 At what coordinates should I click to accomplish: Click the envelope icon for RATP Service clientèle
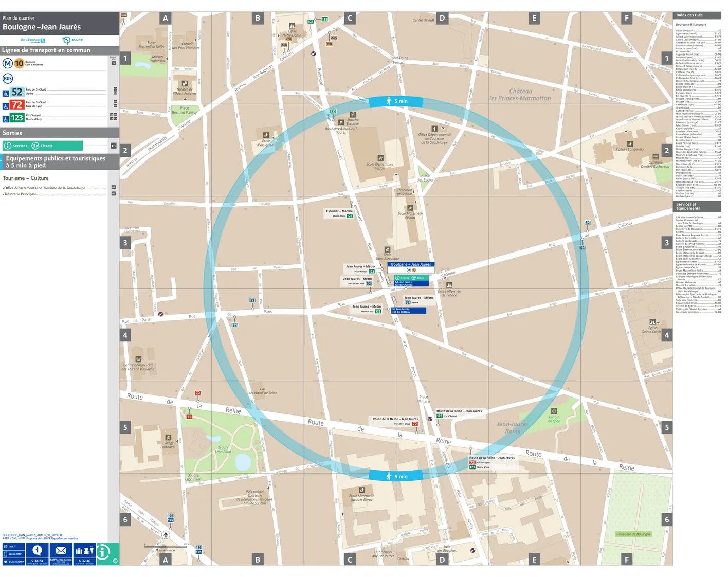pos(61,551)
